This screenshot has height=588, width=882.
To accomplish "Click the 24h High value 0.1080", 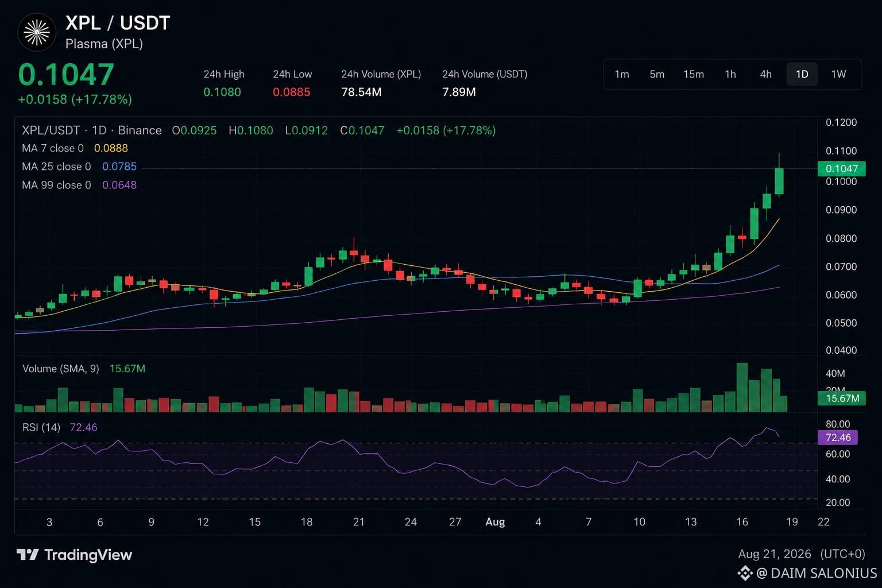I will click(222, 92).
